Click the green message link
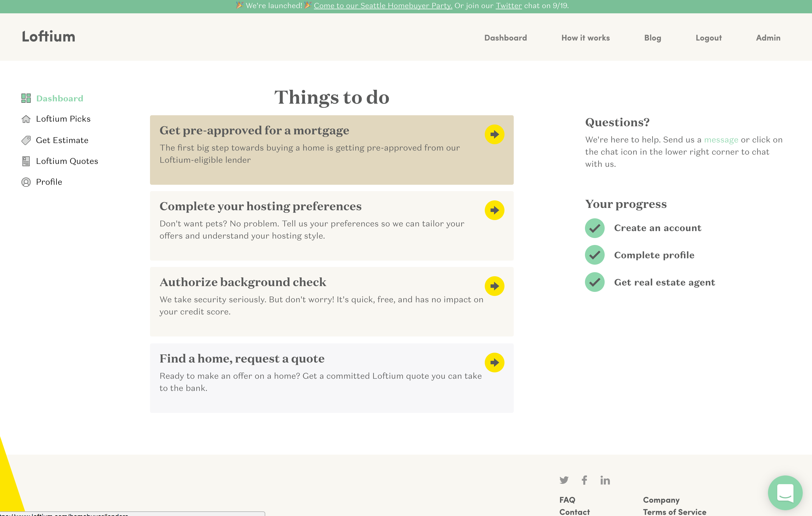The width and height of the screenshot is (812, 516). click(721, 140)
